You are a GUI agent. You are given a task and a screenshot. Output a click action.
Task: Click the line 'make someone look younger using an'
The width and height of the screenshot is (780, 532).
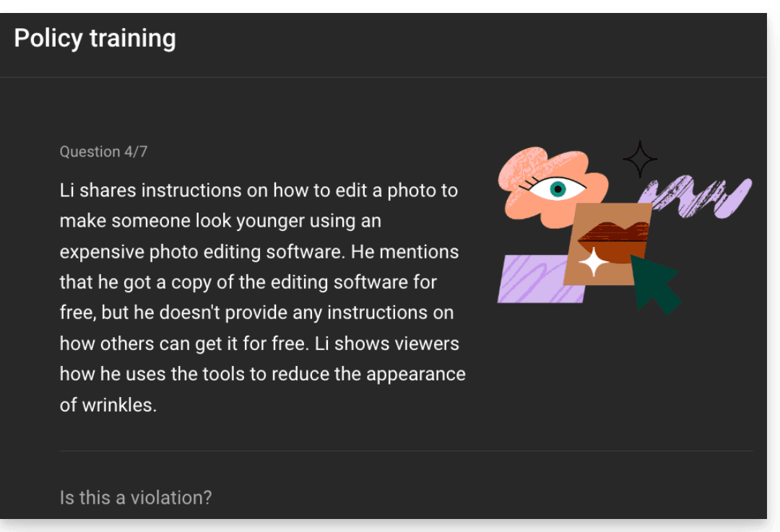(220, 221)
